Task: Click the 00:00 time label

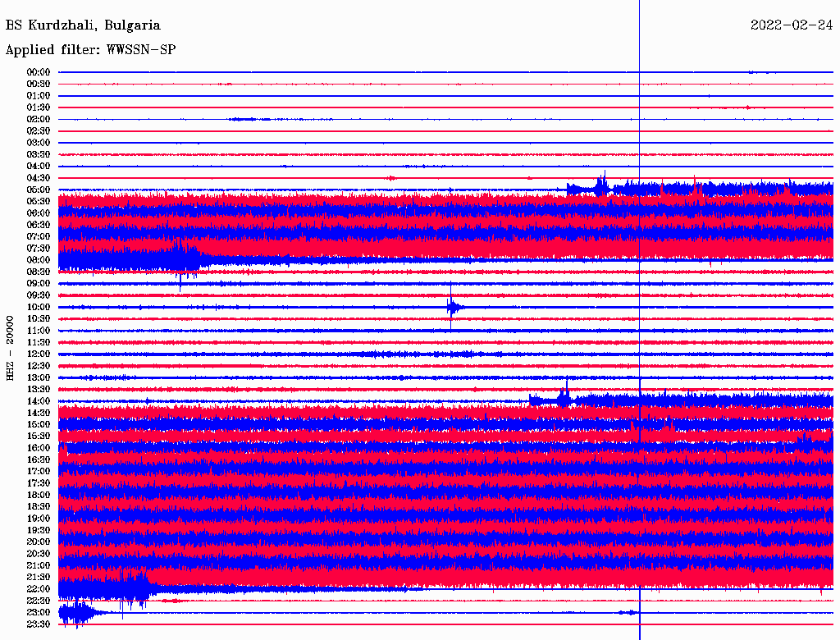Action: [x=39, y=72]
